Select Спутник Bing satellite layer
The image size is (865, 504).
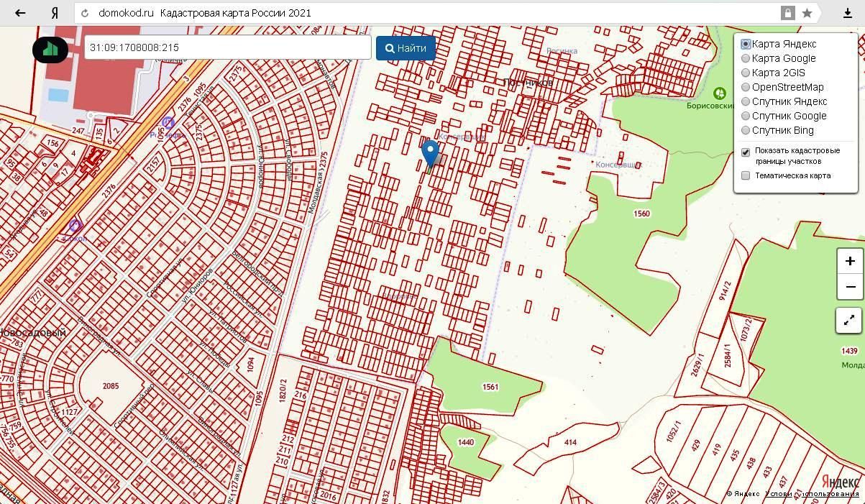coord(746,130)
